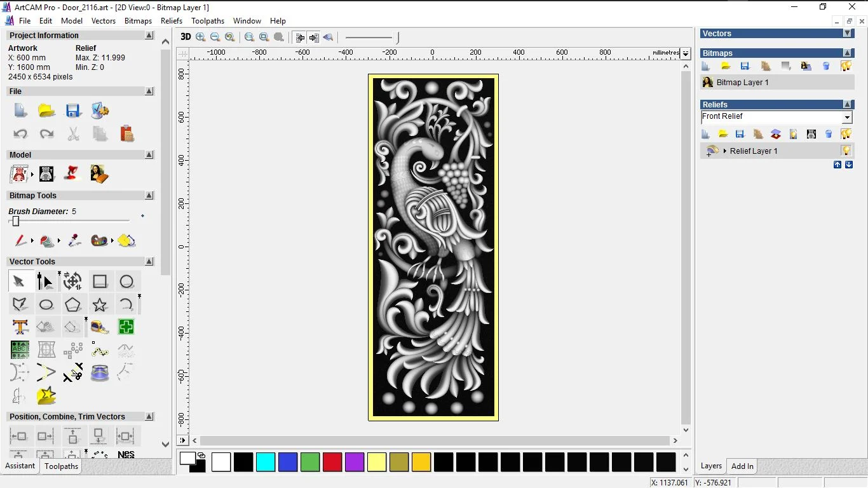Click the Create Polygon vector tool

point(72,304)
